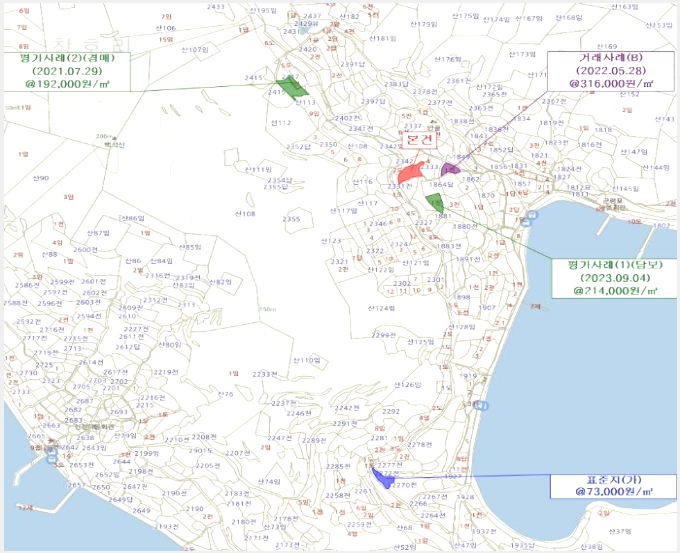
Task: Click parcel label 2193전
Action: point(167,527)
